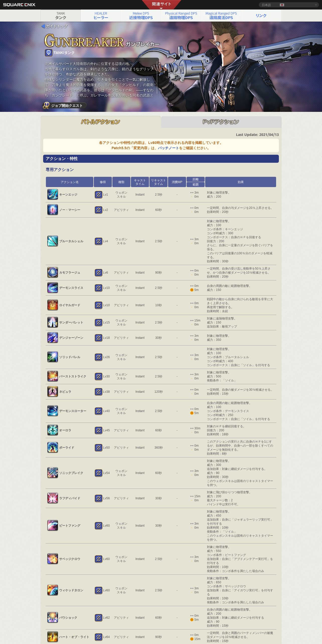Click the オーロラ 30m range value
Screen dimensions: 322x644
pyautogui.click(x=197, y=428)
